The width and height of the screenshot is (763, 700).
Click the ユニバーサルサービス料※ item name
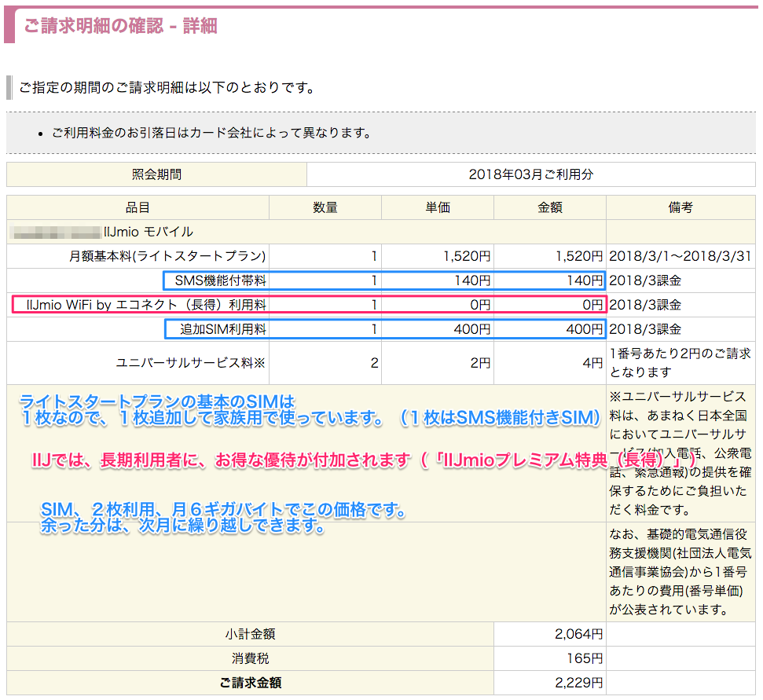pos(191,363)
